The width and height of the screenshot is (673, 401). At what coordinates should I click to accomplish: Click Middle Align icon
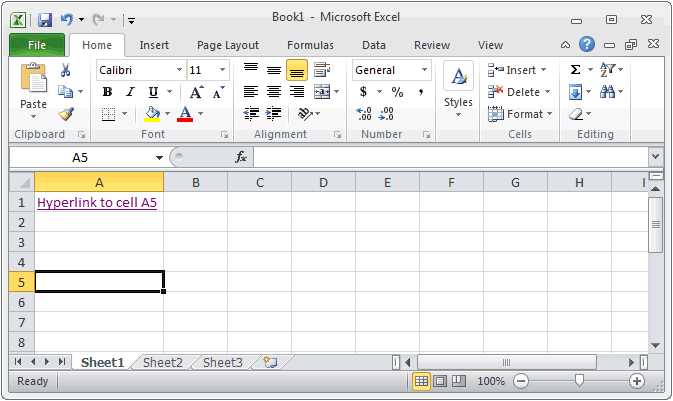click(x=274, y=70)
